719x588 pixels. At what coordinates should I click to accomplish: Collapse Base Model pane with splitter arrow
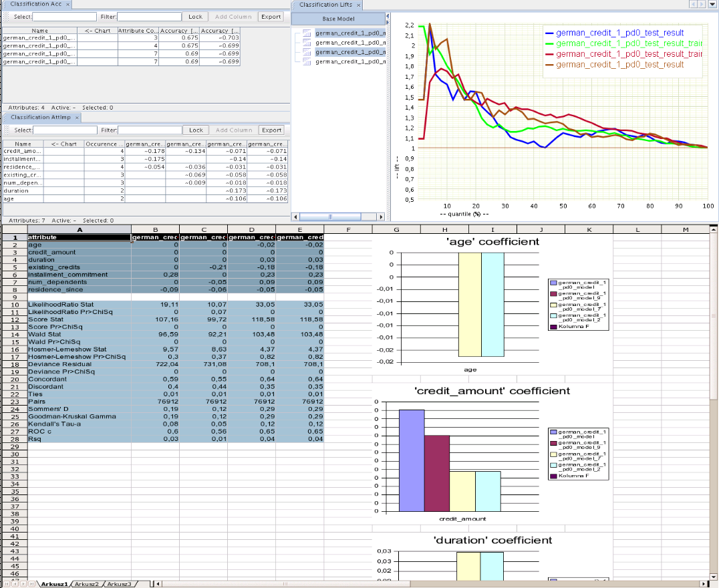point(388,17)
